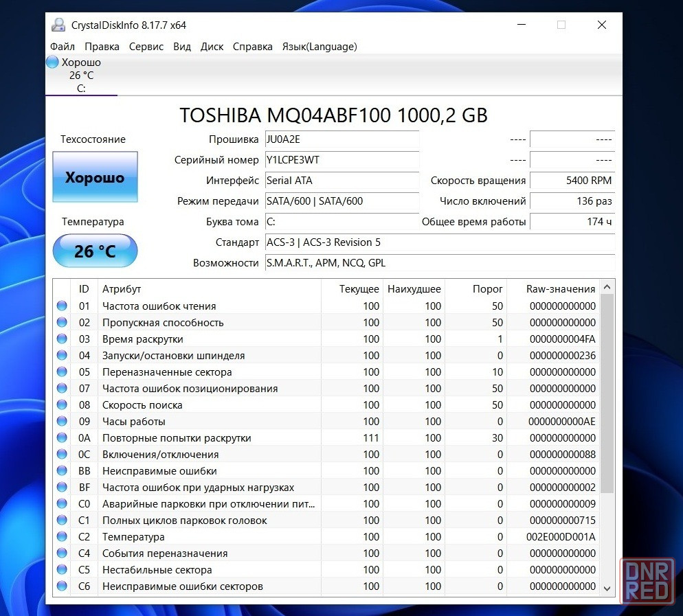Click status orb of attribute 04 Запуски/остановки шпинделя
The width and height of the screenshot is (683, 616).
pyautogui.click(x=62, y=355)
